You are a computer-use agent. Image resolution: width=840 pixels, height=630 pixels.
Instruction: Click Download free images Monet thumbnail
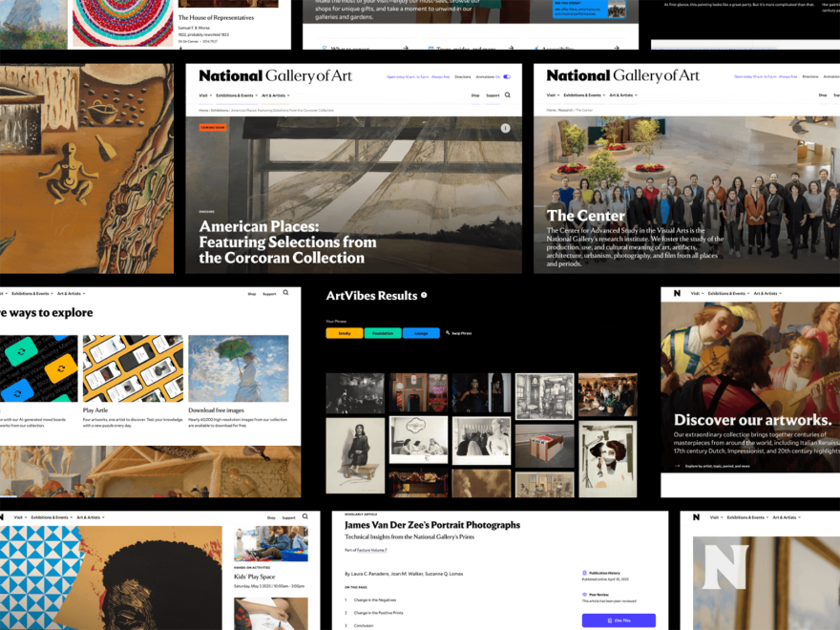click(238, 368)
